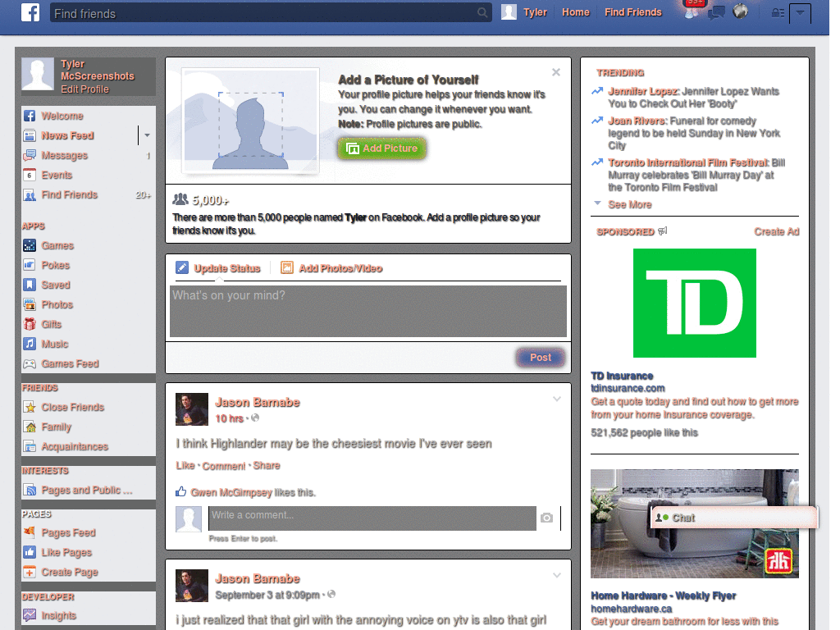Image resolution: width=840 pixels, height=630 pixels.
Task: Click the Create Ad link
Action: pyautogui.click(x=776, y=231)
